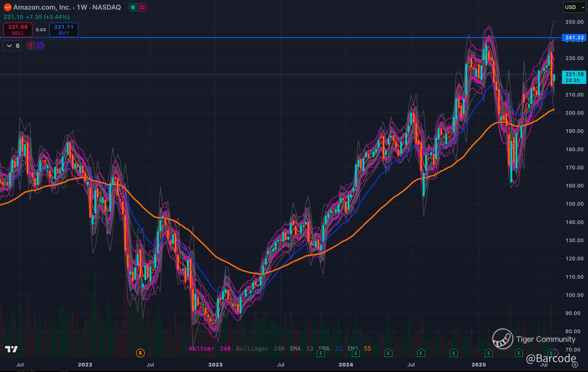Screen dimensions: 588x372
Task: Click the TradingView logo in bottom-left corner
Action: 12,349
